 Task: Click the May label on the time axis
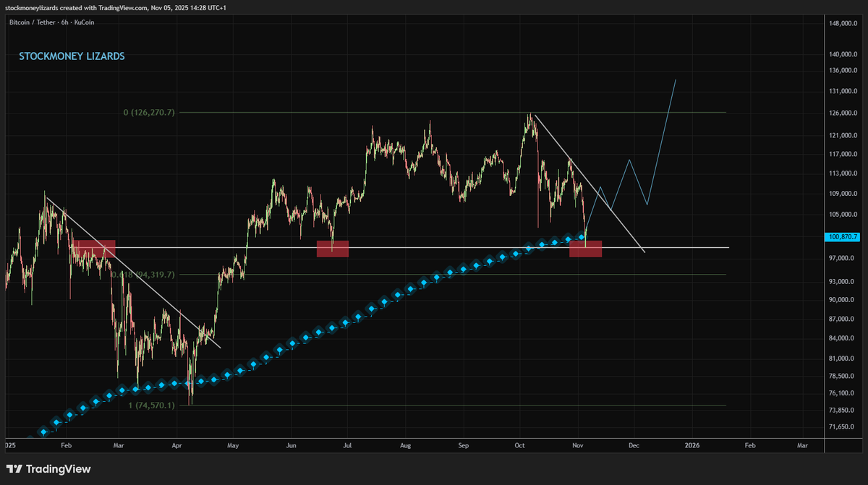click(234, 446)
